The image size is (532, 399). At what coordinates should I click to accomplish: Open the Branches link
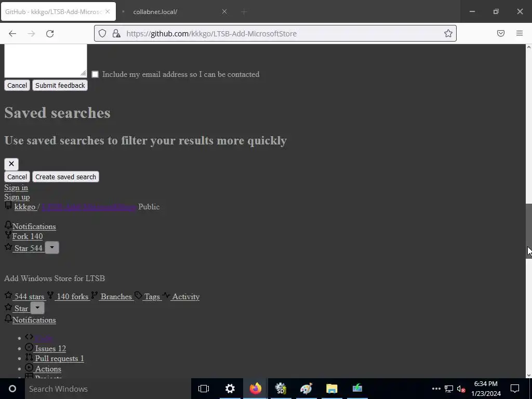(x=116, y=297)
